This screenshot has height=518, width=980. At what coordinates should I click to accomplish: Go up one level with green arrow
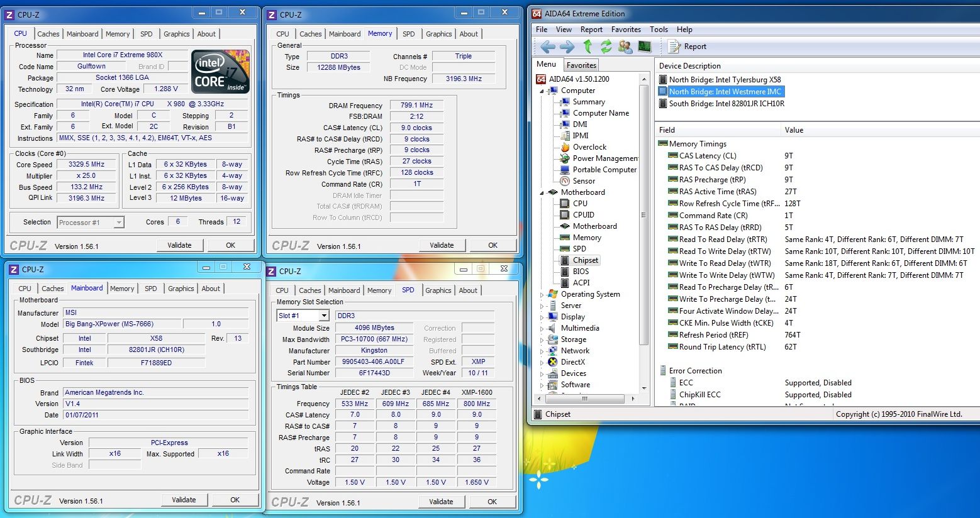point(587,47)
